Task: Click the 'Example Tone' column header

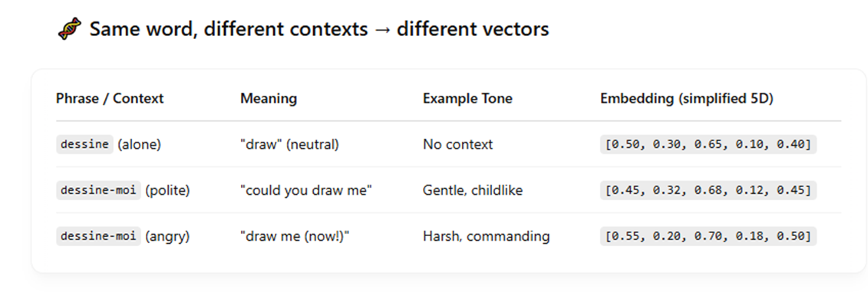Action: pos(467,98)
